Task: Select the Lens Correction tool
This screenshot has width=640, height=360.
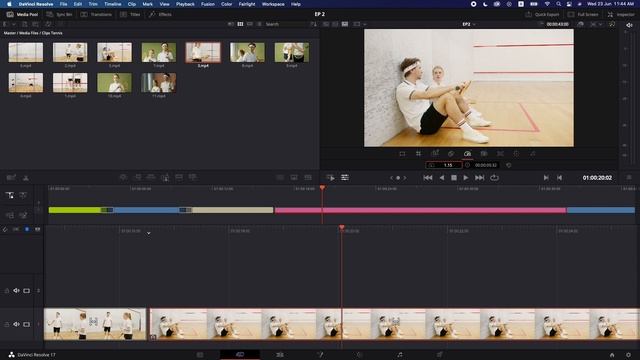Action: coord(500,154)
